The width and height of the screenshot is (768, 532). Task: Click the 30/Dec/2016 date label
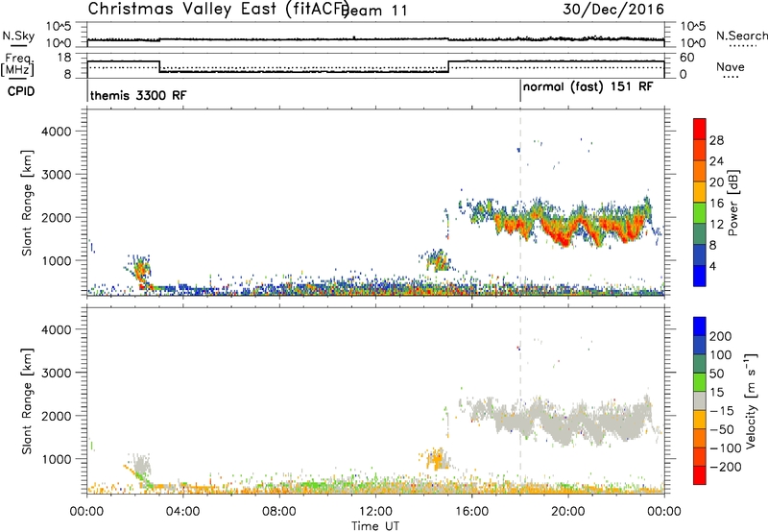[613, 10]
